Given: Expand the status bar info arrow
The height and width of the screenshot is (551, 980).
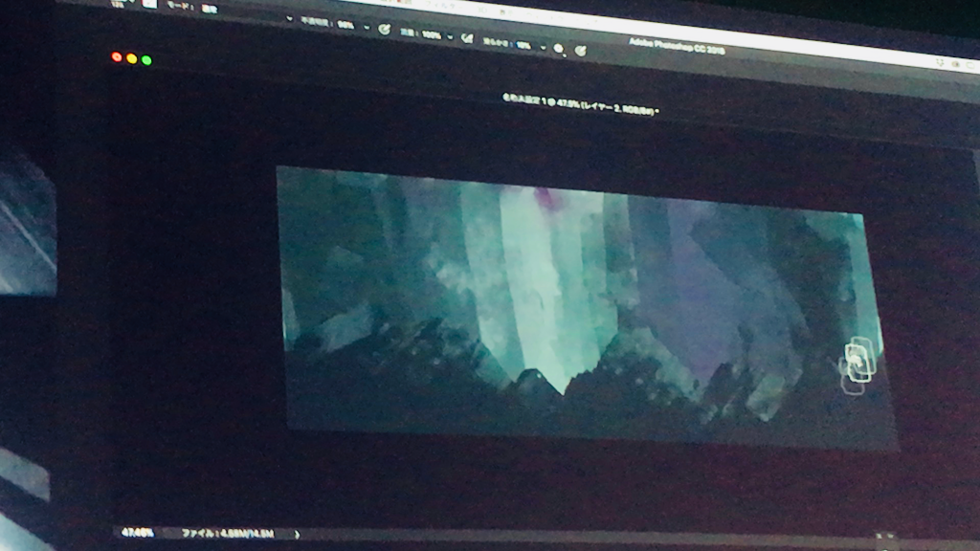Looking at the screenshot, I should pos(297,535).
